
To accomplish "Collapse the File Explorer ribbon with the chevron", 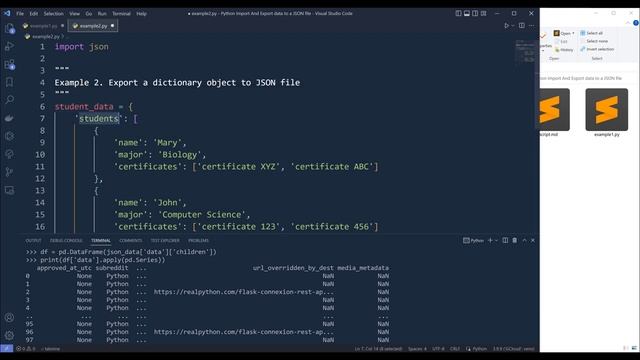I will click(x=628, y=23).
